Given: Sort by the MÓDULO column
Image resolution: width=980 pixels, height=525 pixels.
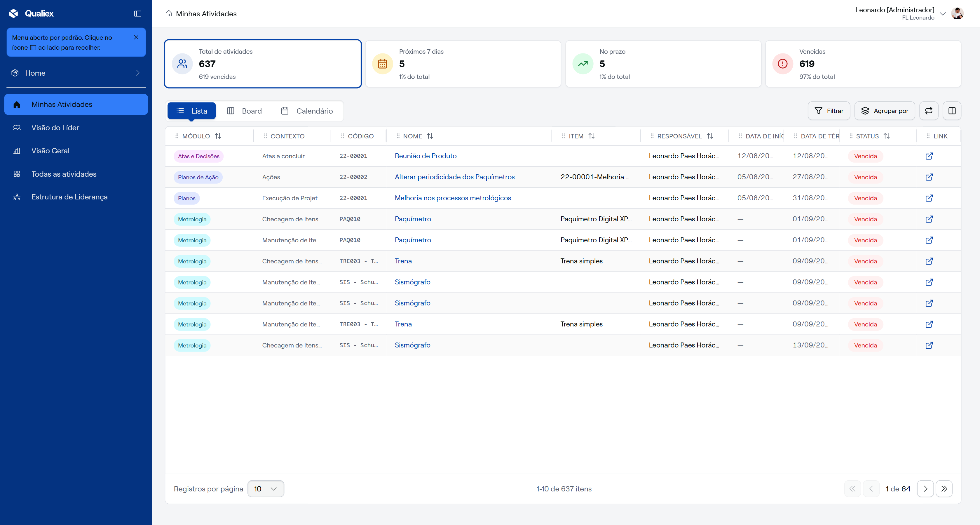Looking at the screenshot, I should pyautogui.click(x=218, y=136).
